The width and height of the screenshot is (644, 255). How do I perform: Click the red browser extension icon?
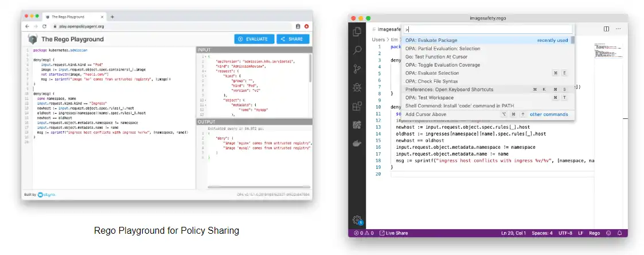pos(306,26)
